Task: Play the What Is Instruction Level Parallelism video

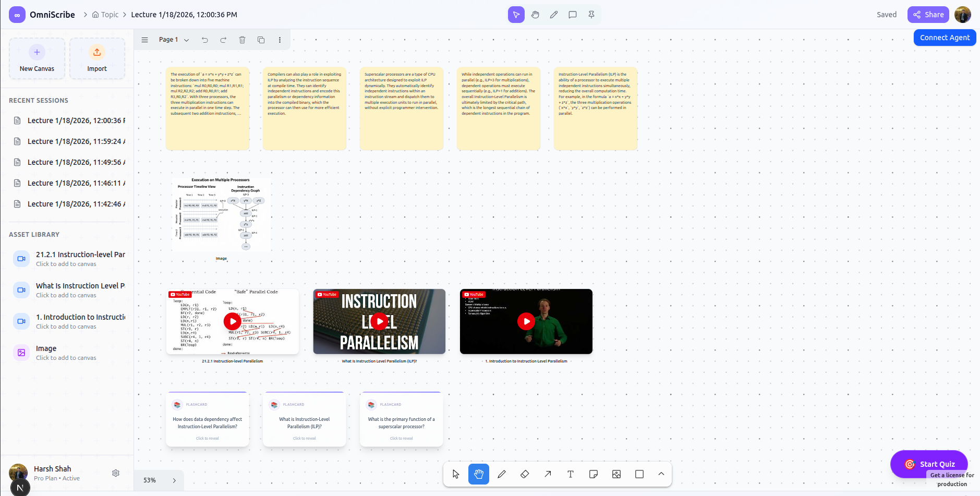Action: pyautogui.click(x=380, y=321)
